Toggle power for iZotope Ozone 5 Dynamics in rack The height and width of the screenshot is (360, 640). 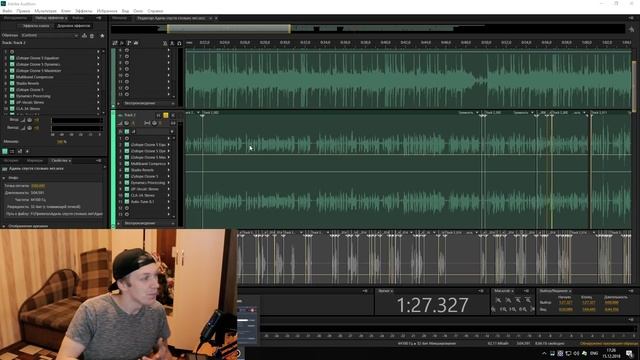(12, 64)
